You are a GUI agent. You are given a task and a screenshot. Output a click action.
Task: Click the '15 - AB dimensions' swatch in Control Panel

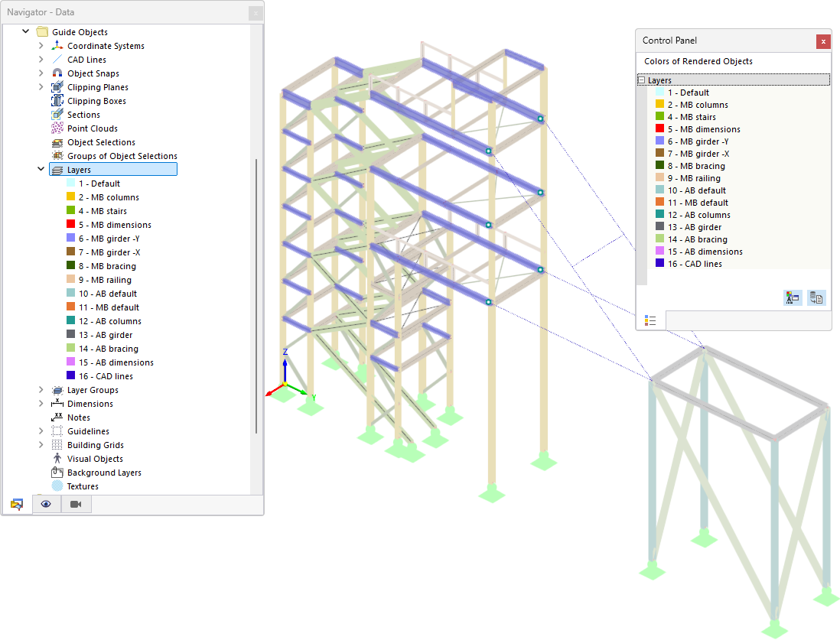660,251
